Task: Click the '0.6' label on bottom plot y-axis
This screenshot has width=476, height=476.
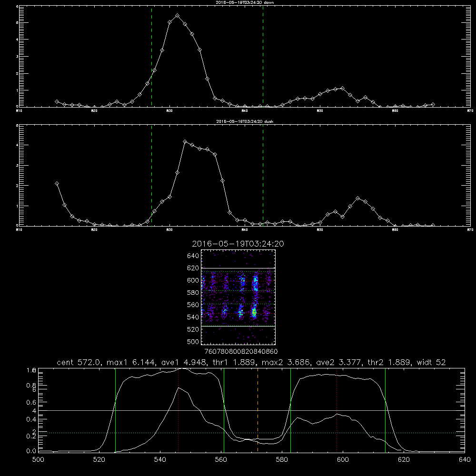Action: (x=31, y=402)
